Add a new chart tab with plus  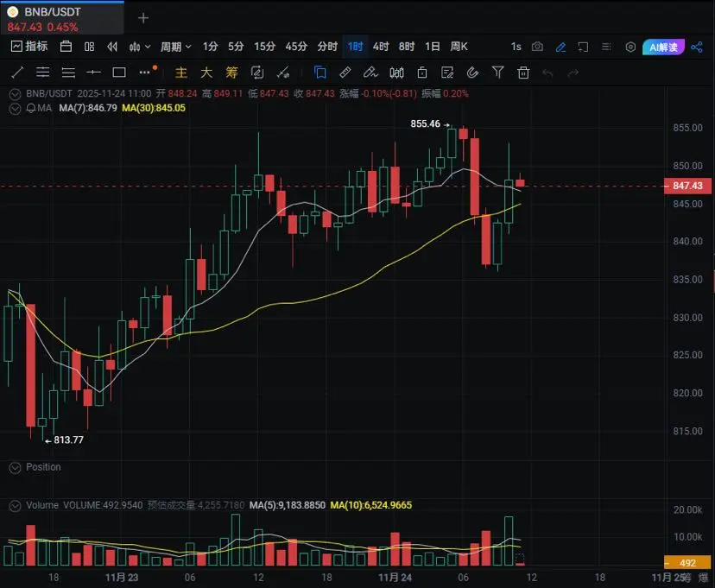143,18
